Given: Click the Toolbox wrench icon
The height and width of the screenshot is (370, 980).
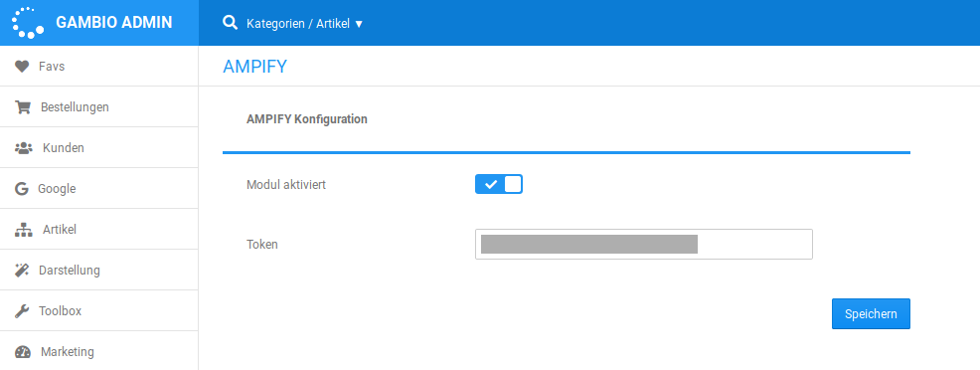Looking at the screenshot, I should click(22, 311).
